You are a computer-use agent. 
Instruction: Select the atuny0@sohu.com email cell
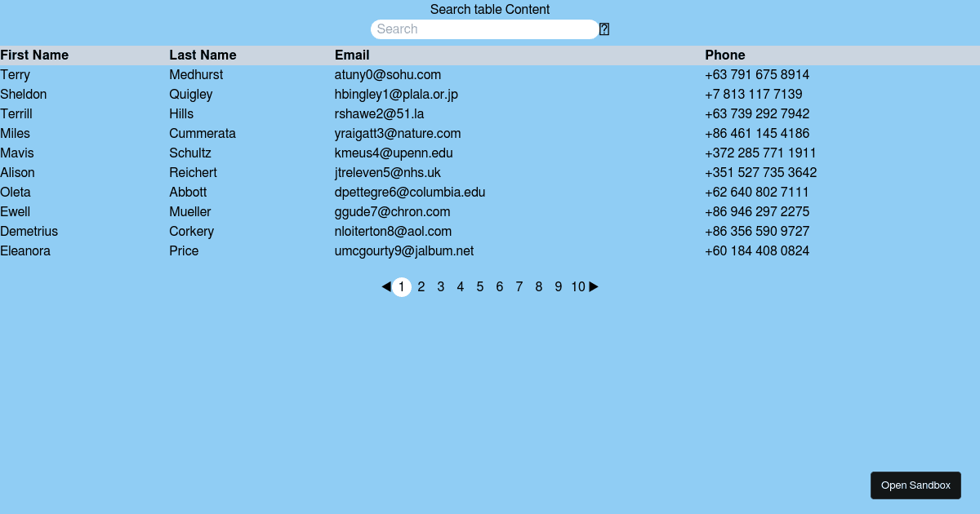388,75
